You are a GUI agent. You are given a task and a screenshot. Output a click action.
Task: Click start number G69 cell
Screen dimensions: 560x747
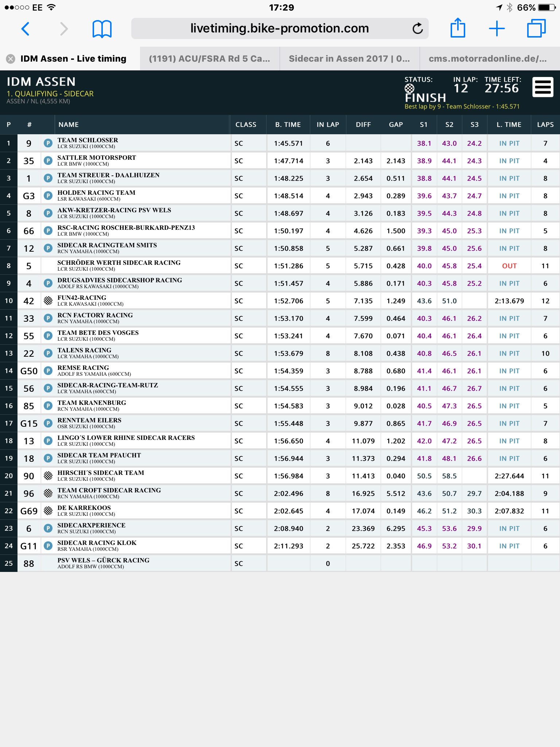coord(29,511)
